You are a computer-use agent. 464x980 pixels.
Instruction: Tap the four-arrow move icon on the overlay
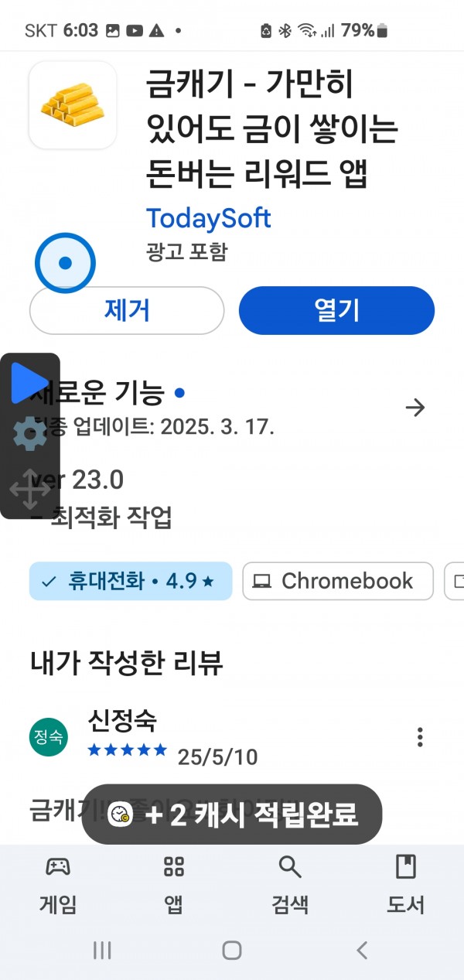[x=30, y=489]
